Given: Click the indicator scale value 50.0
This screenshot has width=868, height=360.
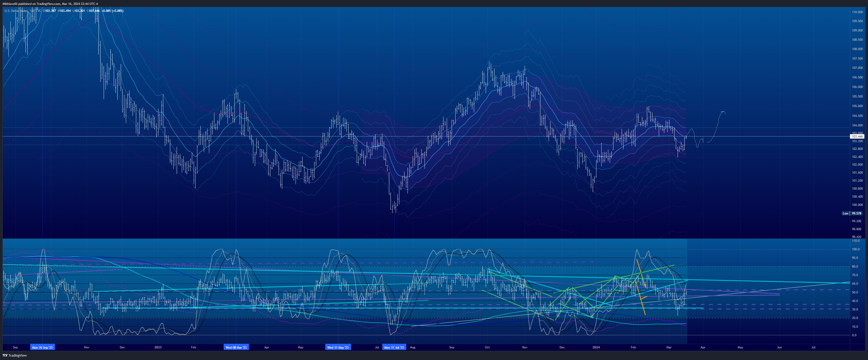Looking at the screenshot, I should [855, 292].
